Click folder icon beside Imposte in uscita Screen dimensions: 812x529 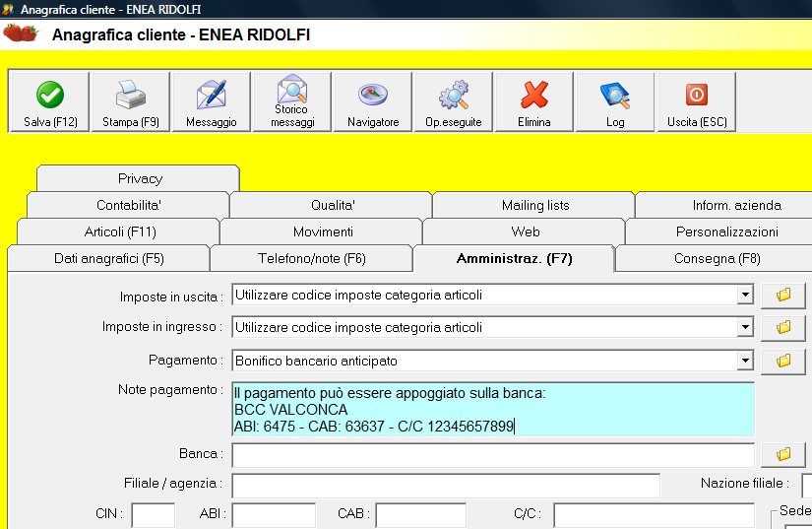click(783, 296)
